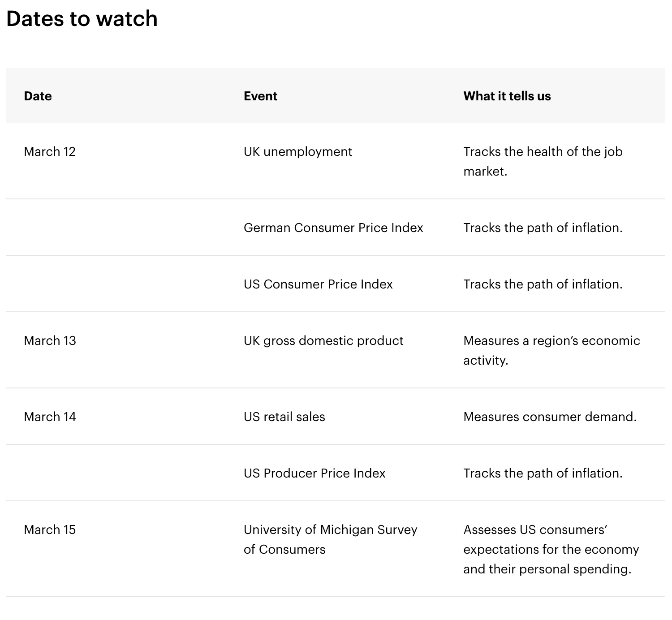Select the 'Date' column header
The height and width of the screenshot is (620, 672).
tap(38, 96)
